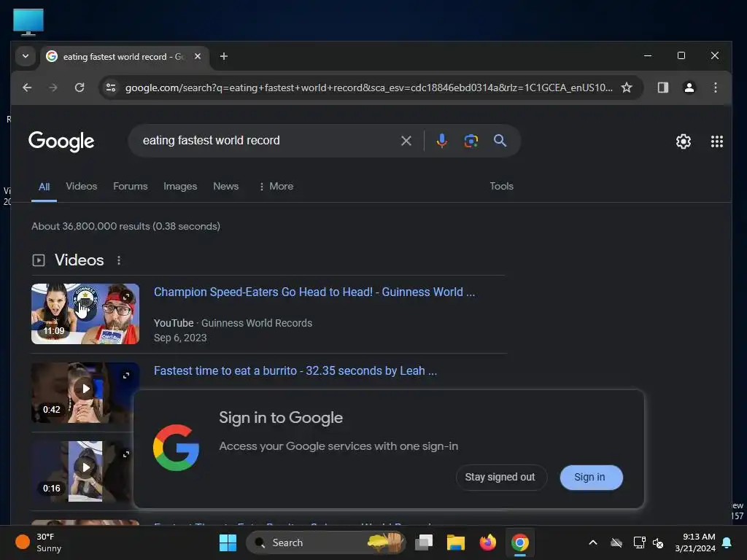Choose Stay signed out
The image size is (747, 560).
[500, 477]
